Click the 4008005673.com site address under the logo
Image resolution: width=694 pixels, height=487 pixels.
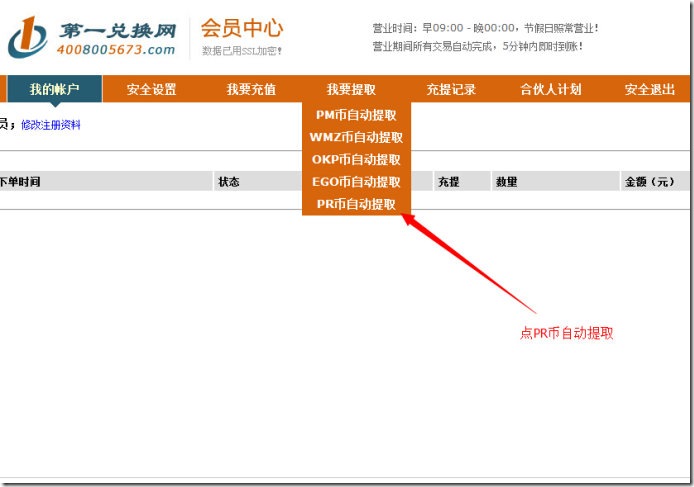pyautogui.click(x=116, y=50)
